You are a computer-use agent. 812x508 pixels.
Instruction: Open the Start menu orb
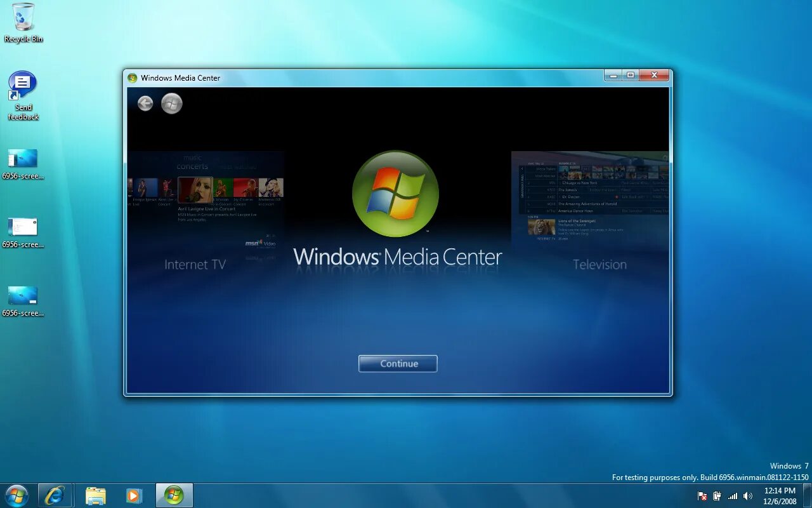[16, 495]
